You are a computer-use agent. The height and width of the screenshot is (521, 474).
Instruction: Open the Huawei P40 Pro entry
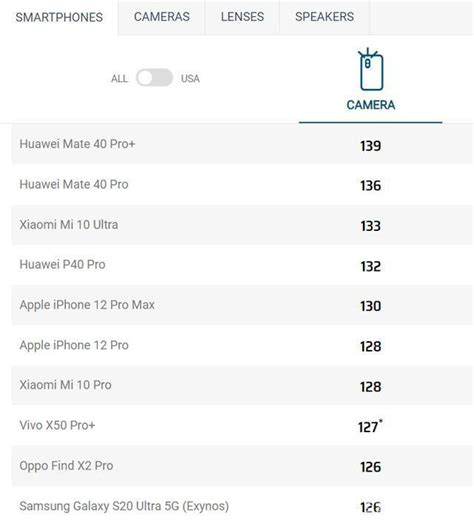(x=62, y=265)
